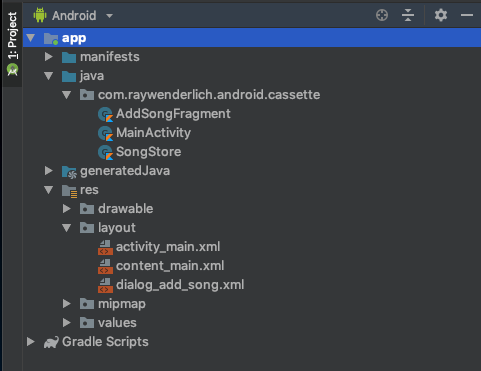Click AddSongFragment Kotlin class icon
The width and height of the screenshot is (481, 371).
pyautogui.click(x=105, y=114)
